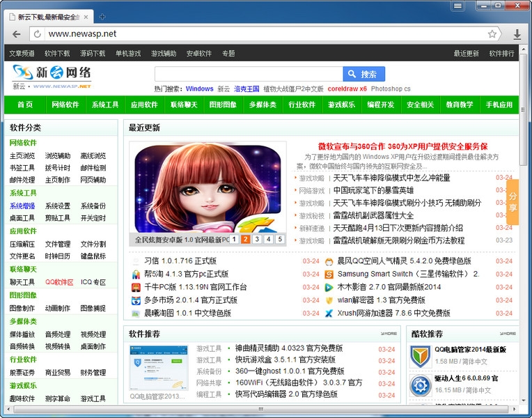Click the blue 搜索 search button
The height and width of the screenshot is (418, 532).
tap(363, 74)
